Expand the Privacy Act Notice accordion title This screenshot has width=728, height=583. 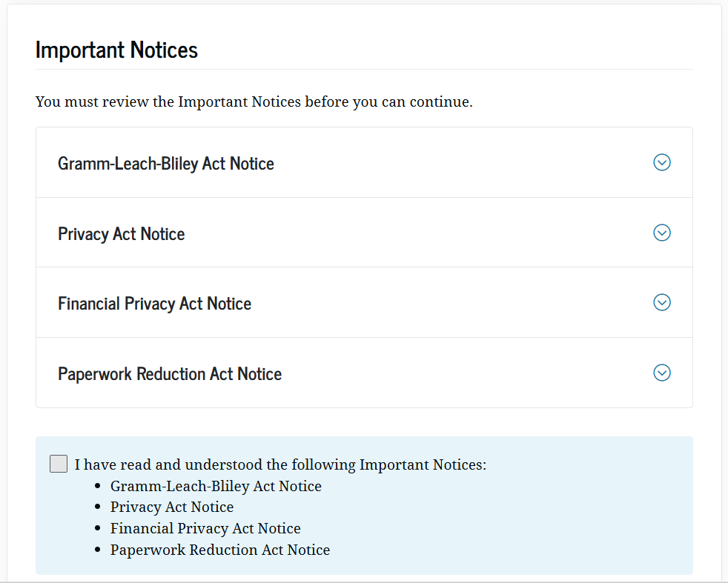122,234
